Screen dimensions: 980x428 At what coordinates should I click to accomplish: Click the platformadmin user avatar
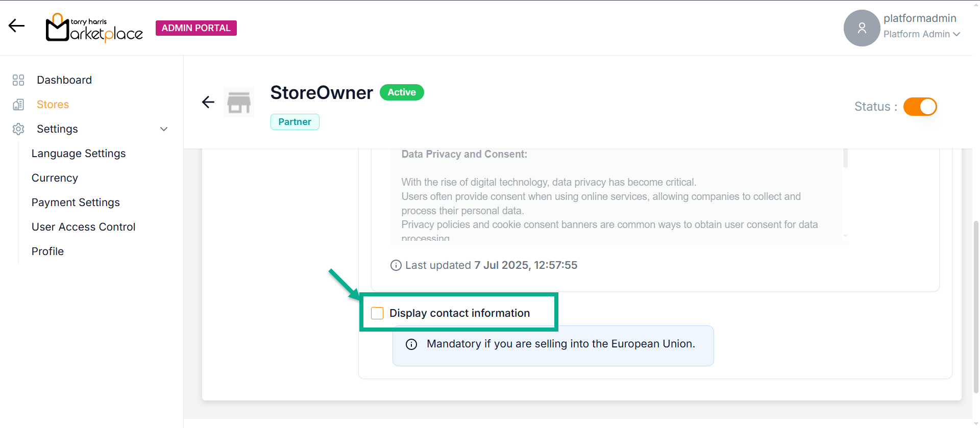tap(862, 28)
